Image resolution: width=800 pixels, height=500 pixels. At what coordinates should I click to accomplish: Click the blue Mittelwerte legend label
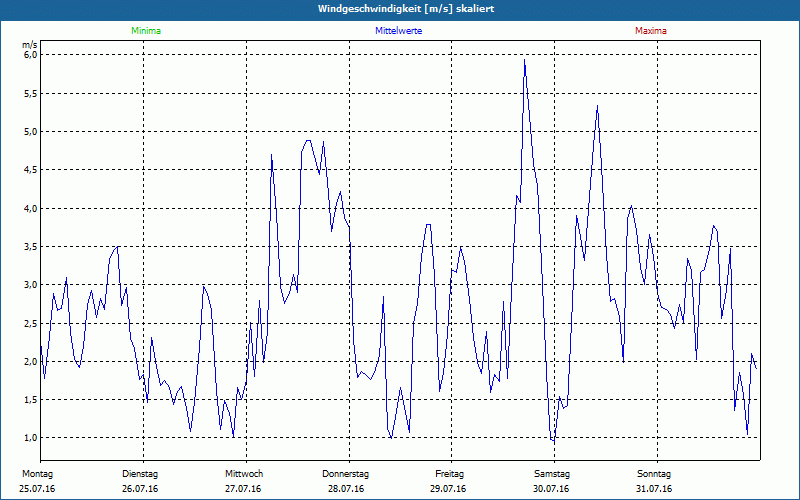pyautogui.click(x=398, y=31)
